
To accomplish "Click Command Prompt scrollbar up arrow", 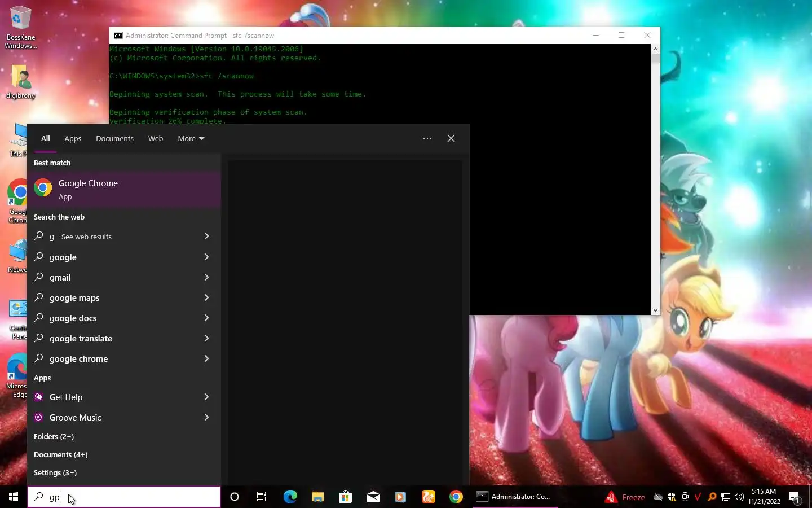I will point(655,49).
